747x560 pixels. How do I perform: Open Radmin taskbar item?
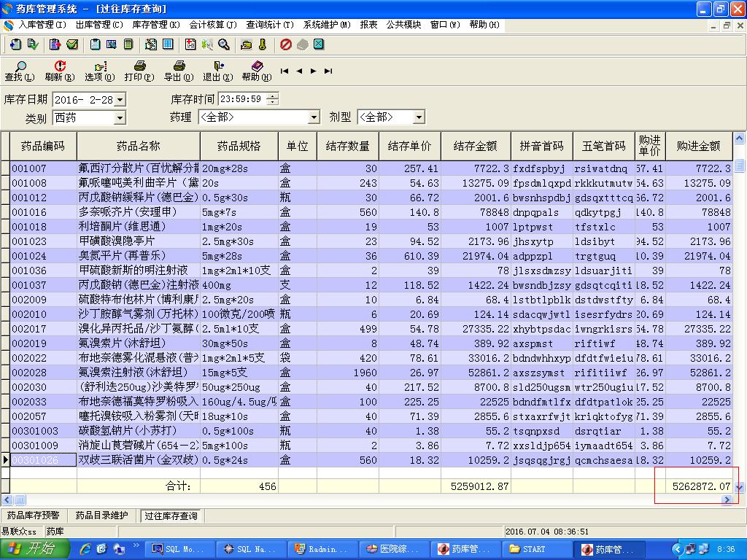[322, 549]
